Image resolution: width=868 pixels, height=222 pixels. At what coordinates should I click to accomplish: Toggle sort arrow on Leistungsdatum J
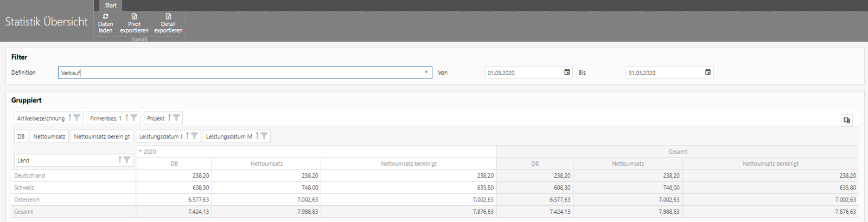187,136
